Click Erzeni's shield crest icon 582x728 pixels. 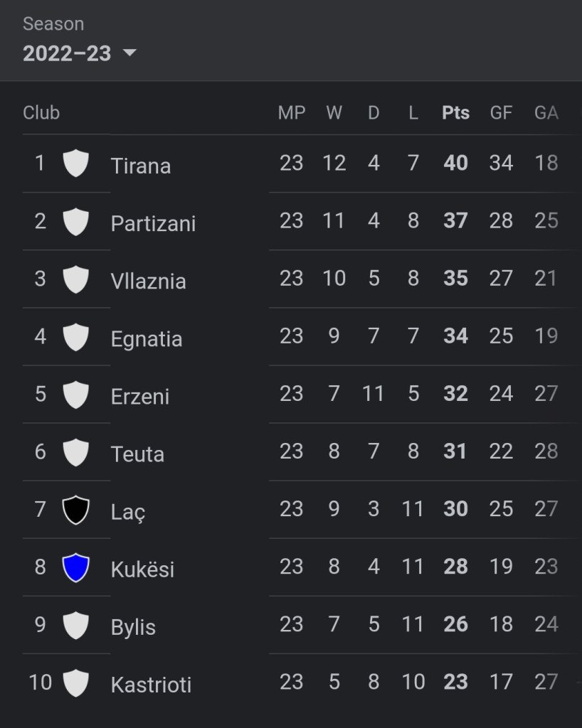point(75,395)
